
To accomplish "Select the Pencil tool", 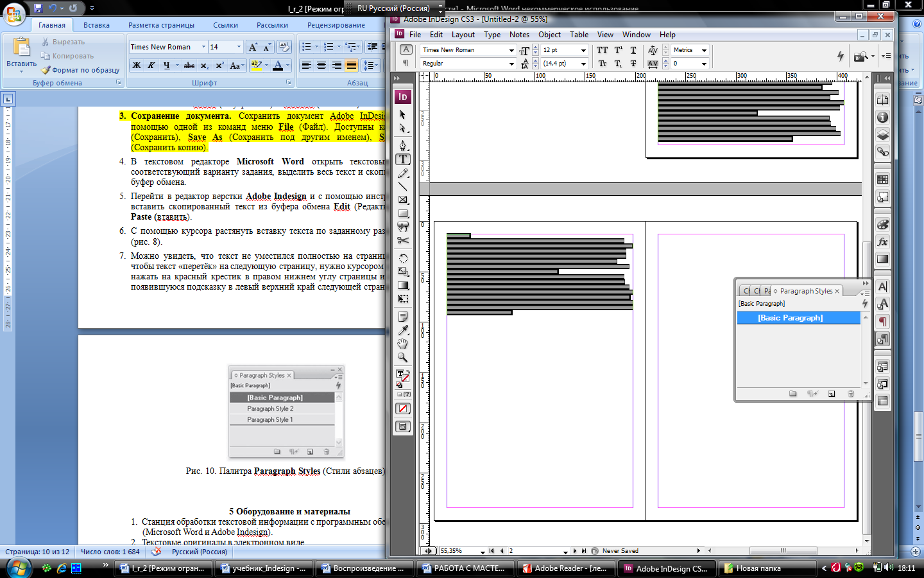I will (402, 173).
